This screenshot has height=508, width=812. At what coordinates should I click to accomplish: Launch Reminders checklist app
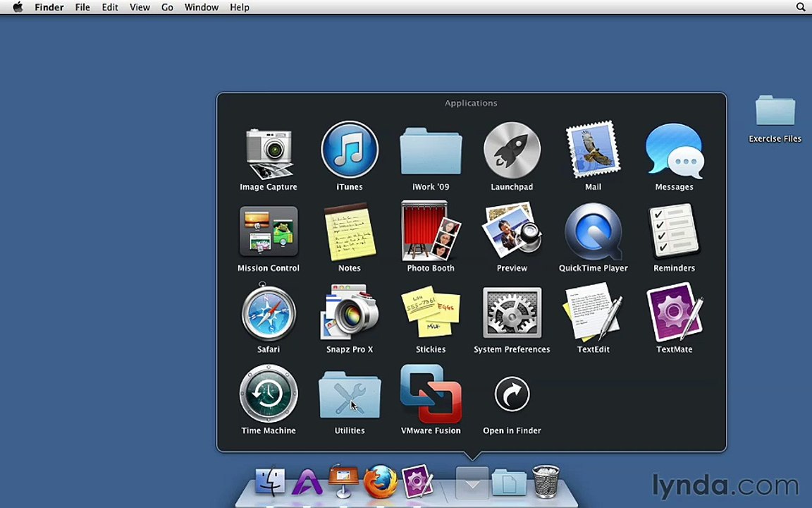coord(674,231)
